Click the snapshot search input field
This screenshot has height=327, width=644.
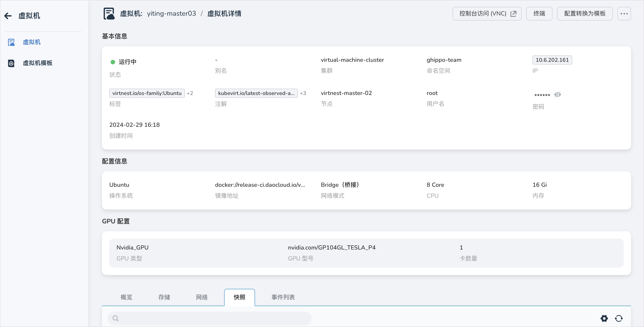click(x=210, y=318)
